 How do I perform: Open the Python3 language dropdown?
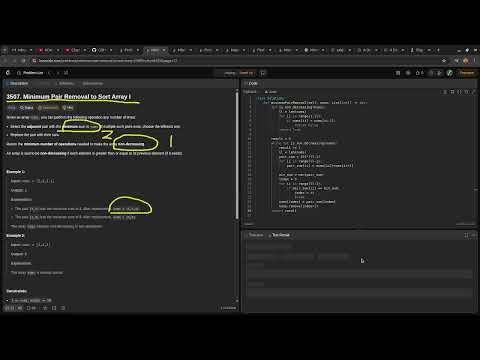point(251,92)
